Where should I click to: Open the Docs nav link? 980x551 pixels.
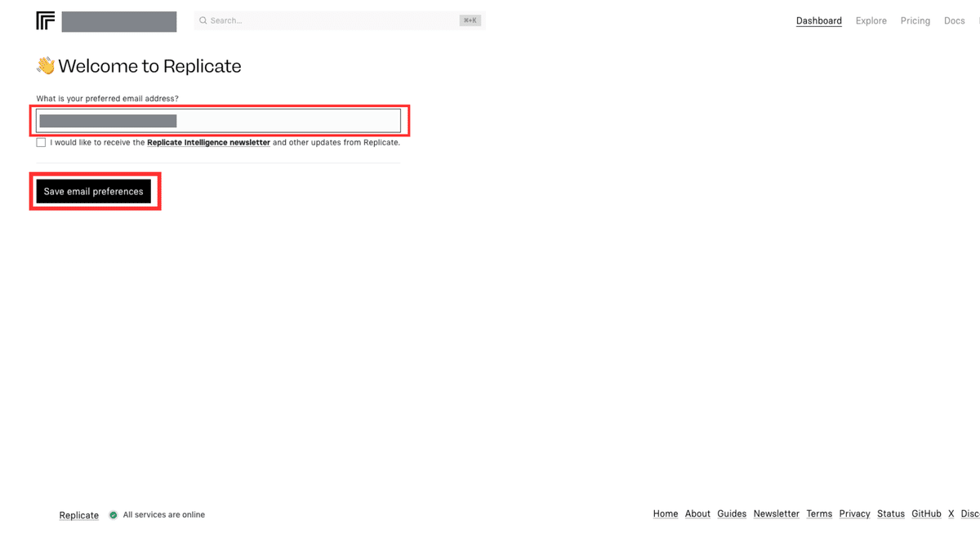(955, 21)
